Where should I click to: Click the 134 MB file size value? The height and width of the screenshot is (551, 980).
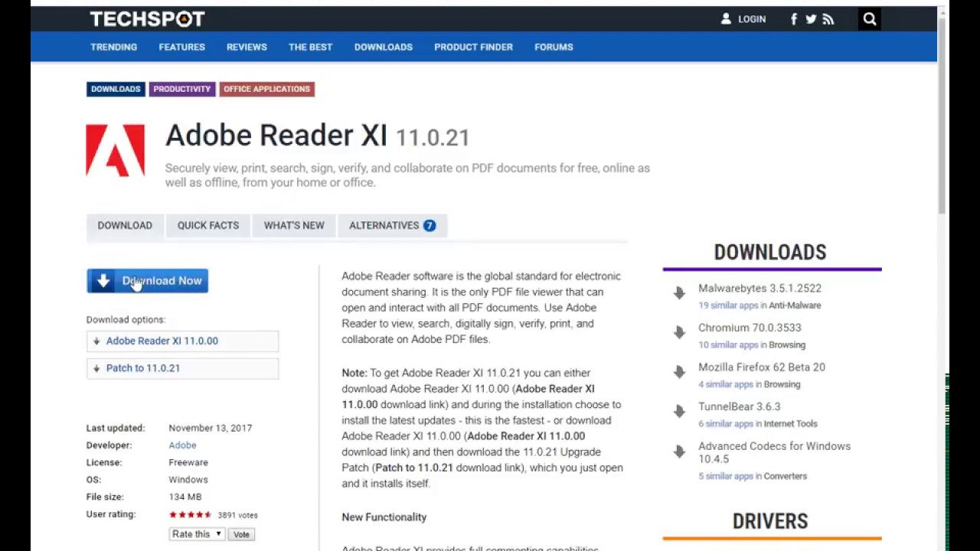[185, 497]
